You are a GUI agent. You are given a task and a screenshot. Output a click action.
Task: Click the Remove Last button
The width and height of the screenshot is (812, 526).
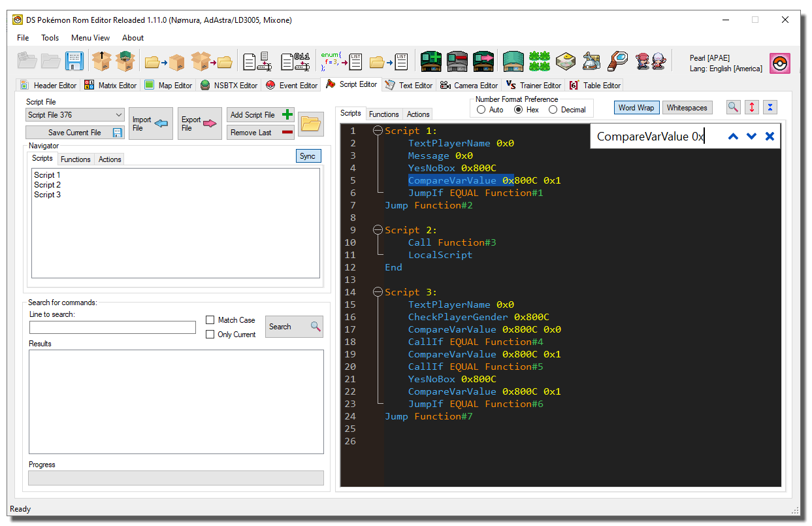(x=261, y=132)
